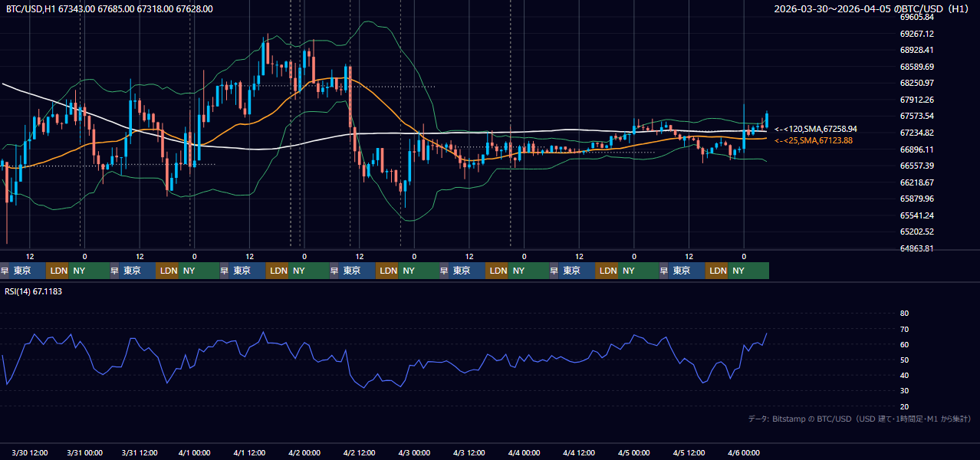The width and height of the screenshot is (980, 460).
Task: Click price axis label 67234.82
Action: pyautogui.click(x=917, y=133)
